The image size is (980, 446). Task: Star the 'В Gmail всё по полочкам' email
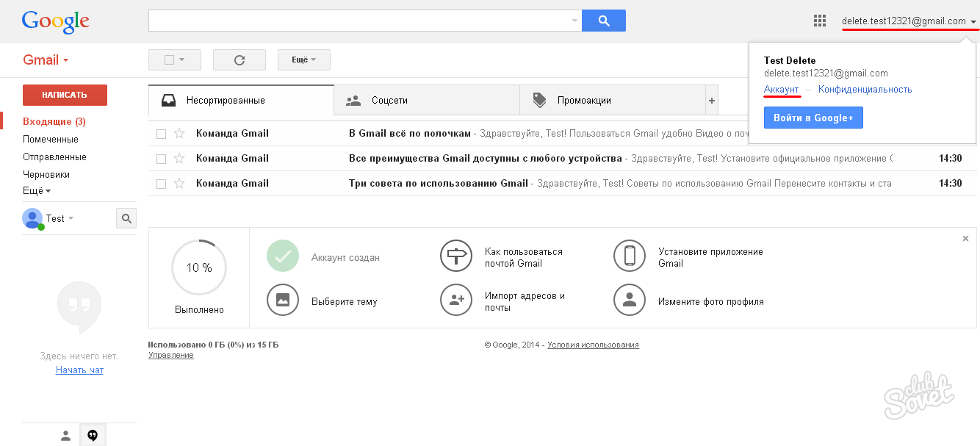tap(179, 134)
